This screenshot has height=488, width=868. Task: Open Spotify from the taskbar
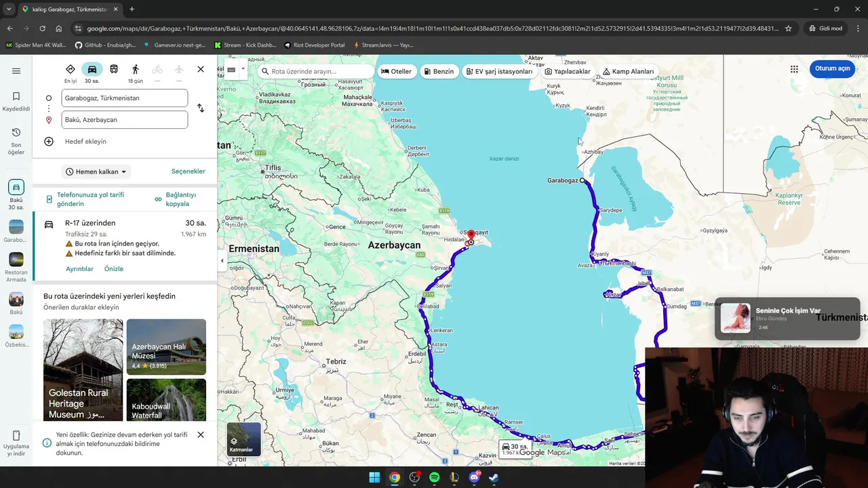(x=434, y=477)
